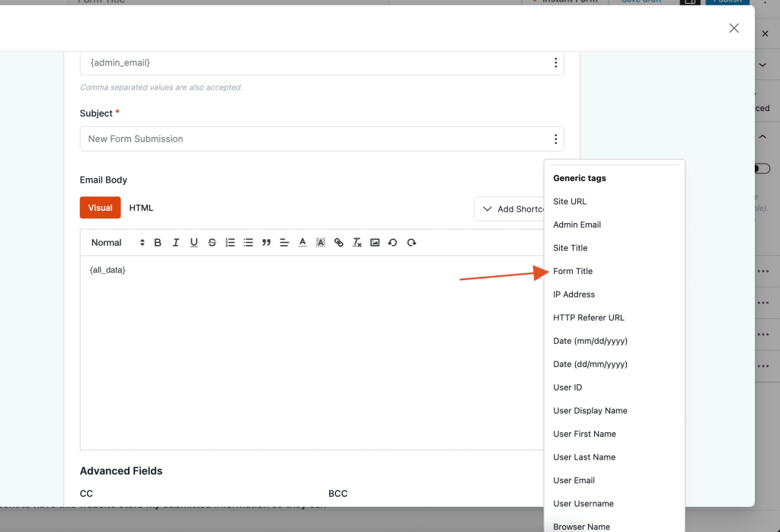Apply Bold formatting in the email body editor
Screen dimensions: 780x532
158,242
